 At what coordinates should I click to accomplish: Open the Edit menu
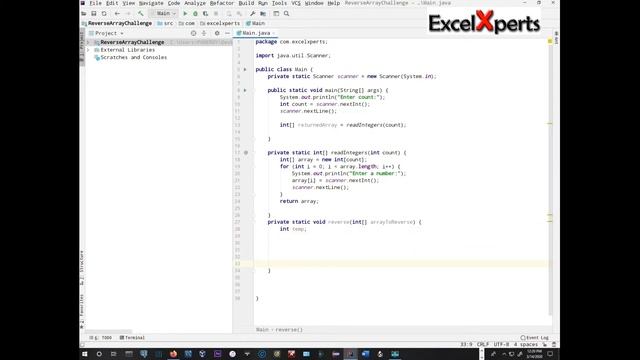pos(112,3)
